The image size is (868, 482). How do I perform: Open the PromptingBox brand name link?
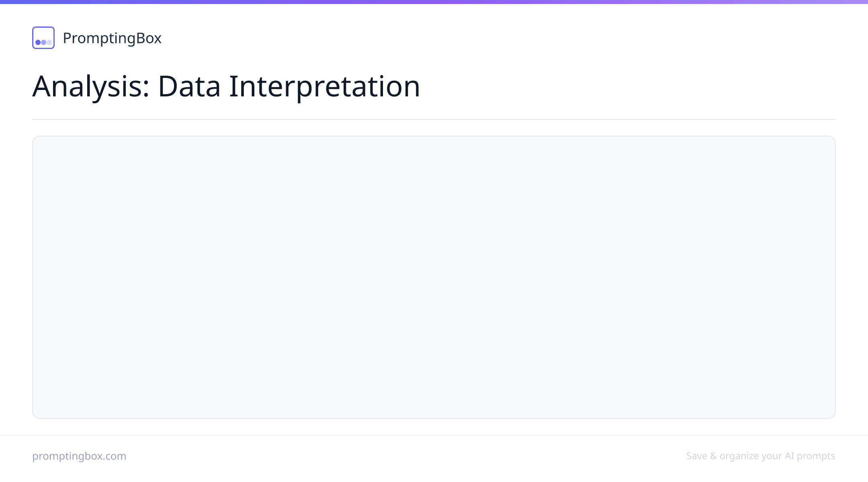[x=112, y=38]
